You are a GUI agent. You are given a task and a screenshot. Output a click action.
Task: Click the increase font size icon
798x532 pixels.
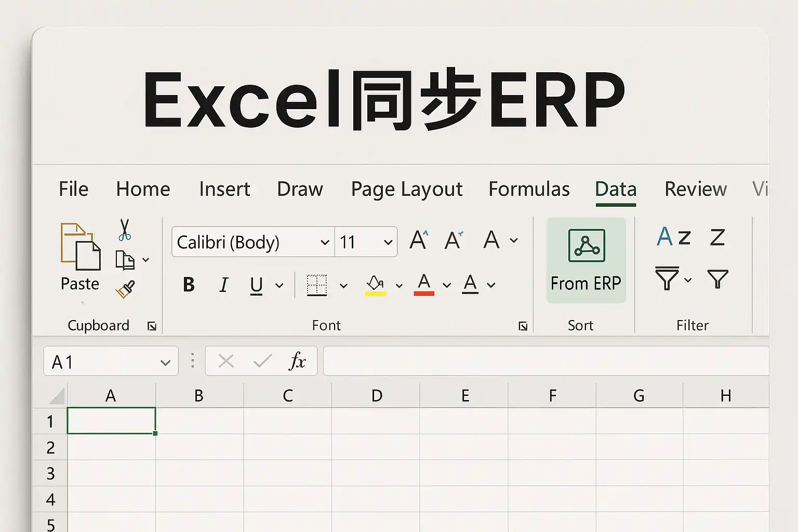click(419, 240)
